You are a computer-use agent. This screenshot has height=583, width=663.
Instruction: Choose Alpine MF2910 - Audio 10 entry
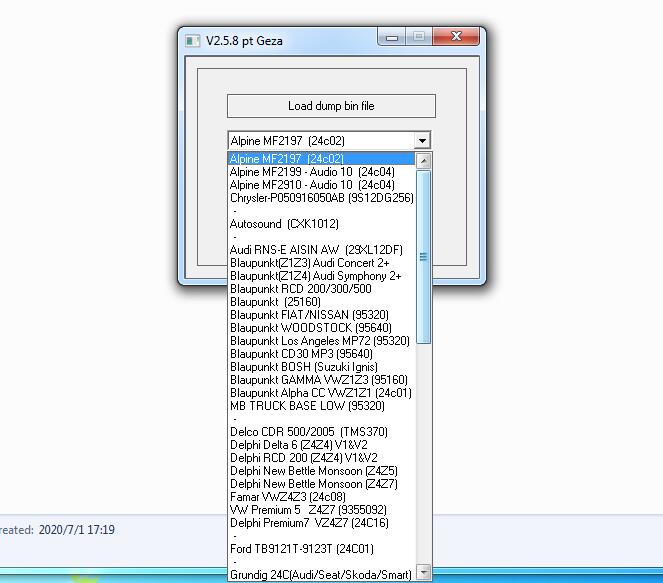click(312, 185)
